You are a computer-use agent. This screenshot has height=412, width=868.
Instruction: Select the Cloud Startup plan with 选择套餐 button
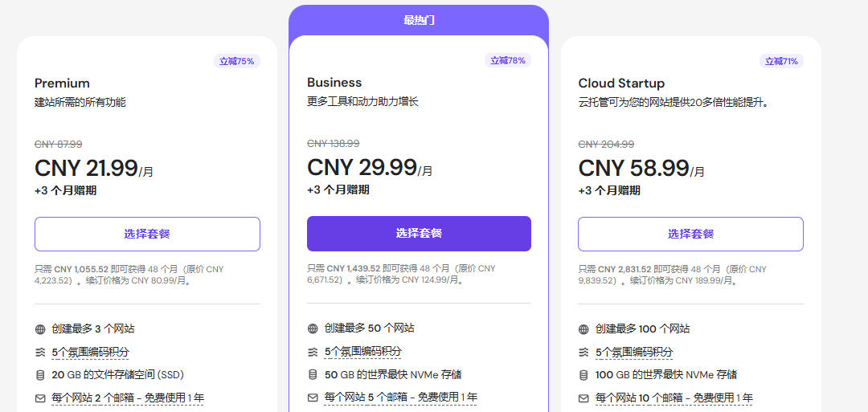point(690,234)
